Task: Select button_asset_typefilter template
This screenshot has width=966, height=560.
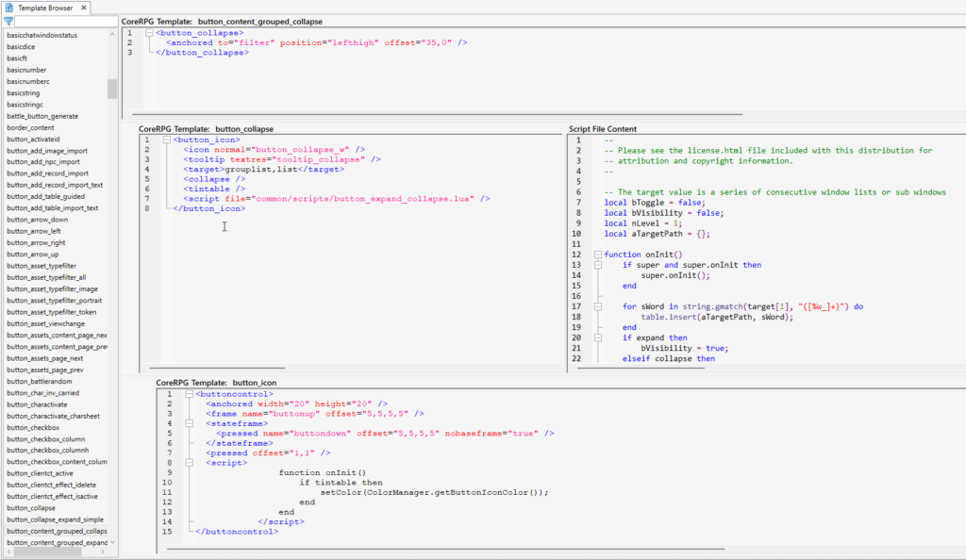Action: tap(42, 266)
